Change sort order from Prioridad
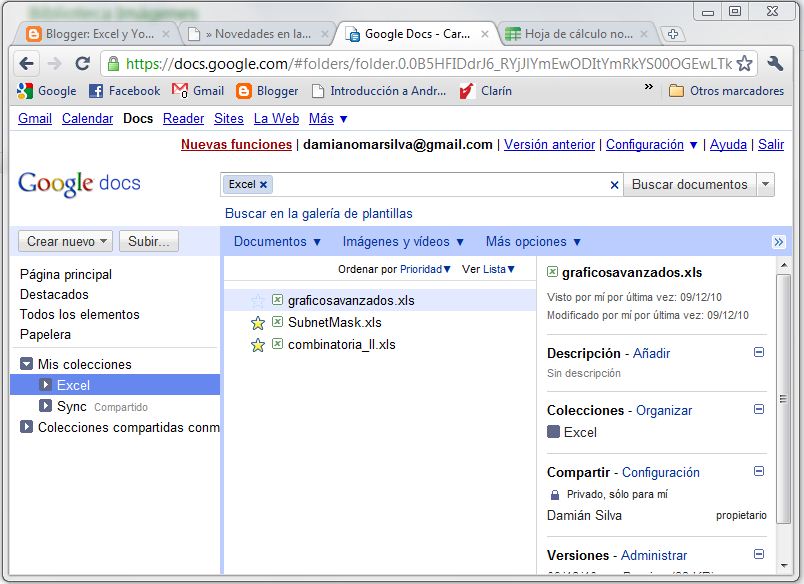 tap(425, 269)
